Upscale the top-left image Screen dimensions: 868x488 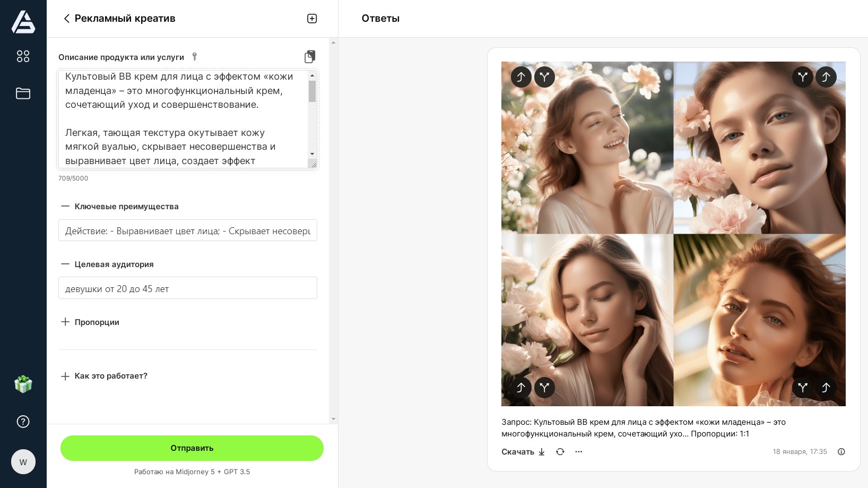point(521,77)
